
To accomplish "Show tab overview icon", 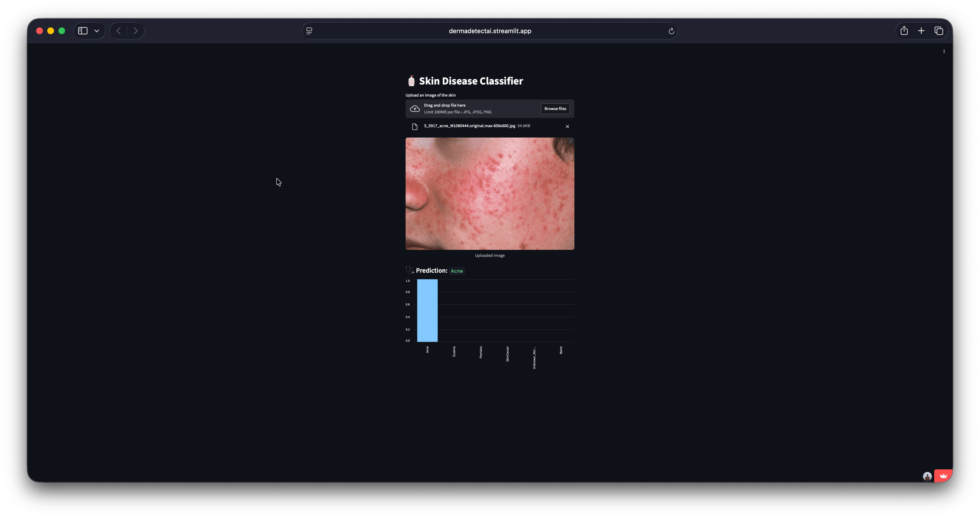I will point(939,31).
